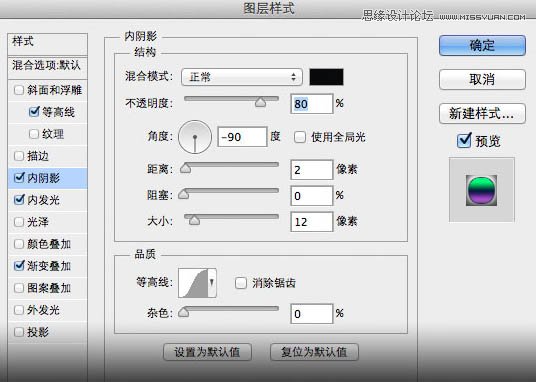Uncheck the 内阴影 checkbox
Screen dimensions: 536x382
click(x=19, y=177)
